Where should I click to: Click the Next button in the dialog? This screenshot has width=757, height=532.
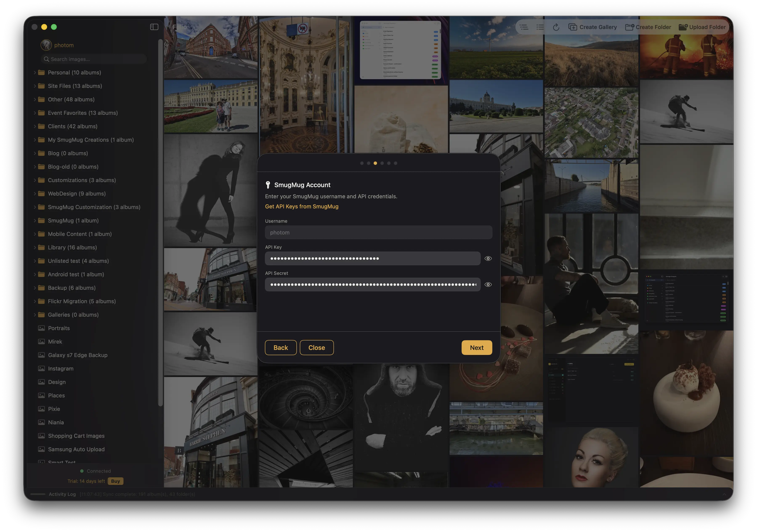pos(476,347)
